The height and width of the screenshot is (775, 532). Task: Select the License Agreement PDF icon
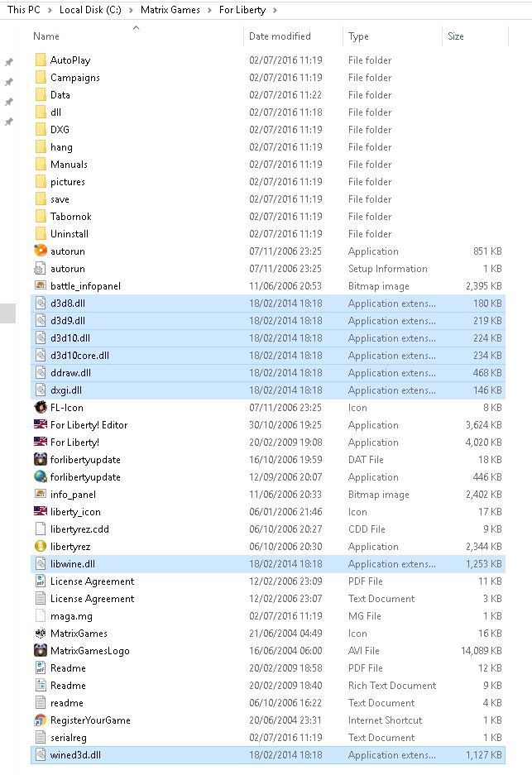point(41,581)
